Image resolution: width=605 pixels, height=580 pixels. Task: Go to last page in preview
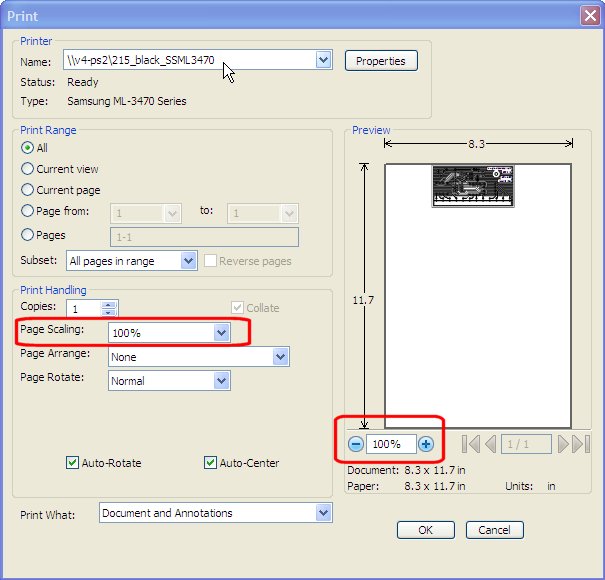pos(582,444)
